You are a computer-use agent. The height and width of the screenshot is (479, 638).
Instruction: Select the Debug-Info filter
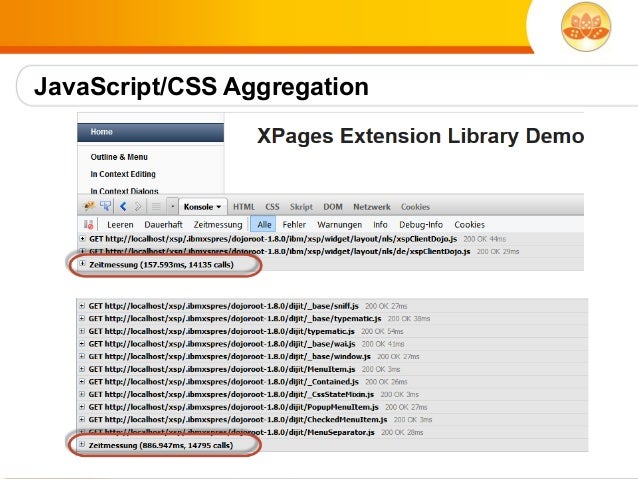coord(421,225)
